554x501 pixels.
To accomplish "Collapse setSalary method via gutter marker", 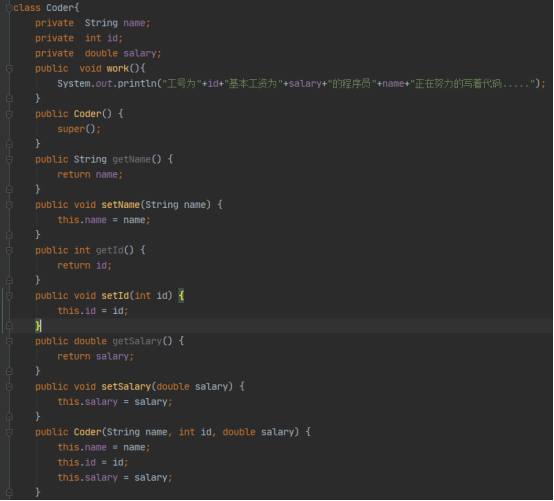I will click(x=10, y=387).
